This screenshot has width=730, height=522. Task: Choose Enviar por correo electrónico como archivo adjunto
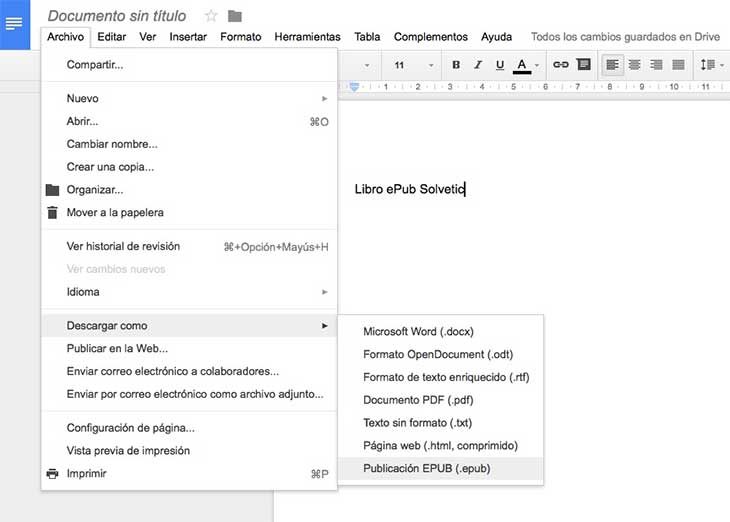[189, 394]
